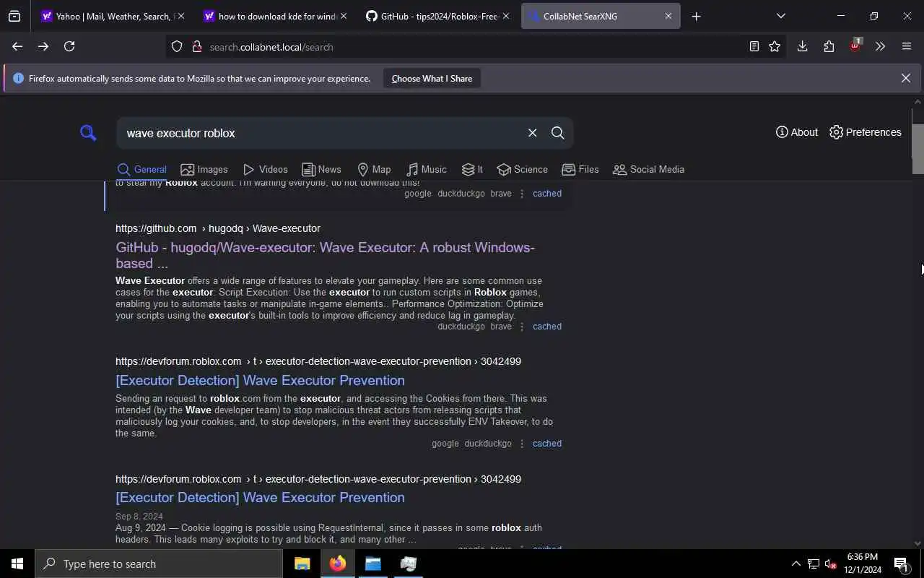
Task: Close the CollabNet SearXNG tab
Action: coord(668,16)
